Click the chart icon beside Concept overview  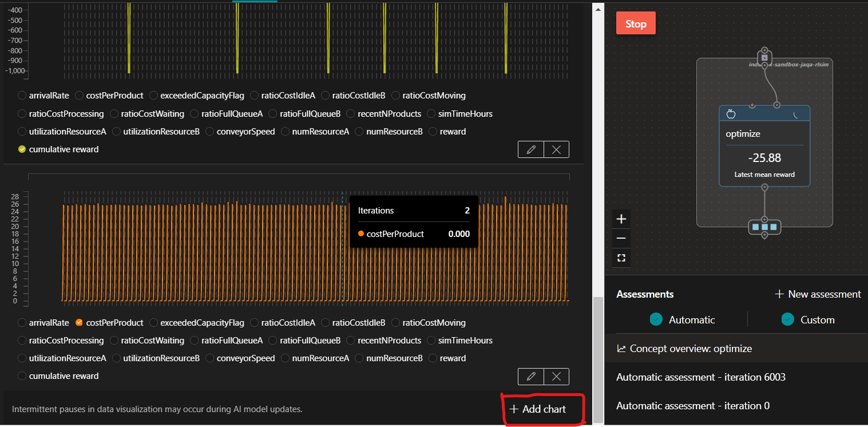coord(621,348)
